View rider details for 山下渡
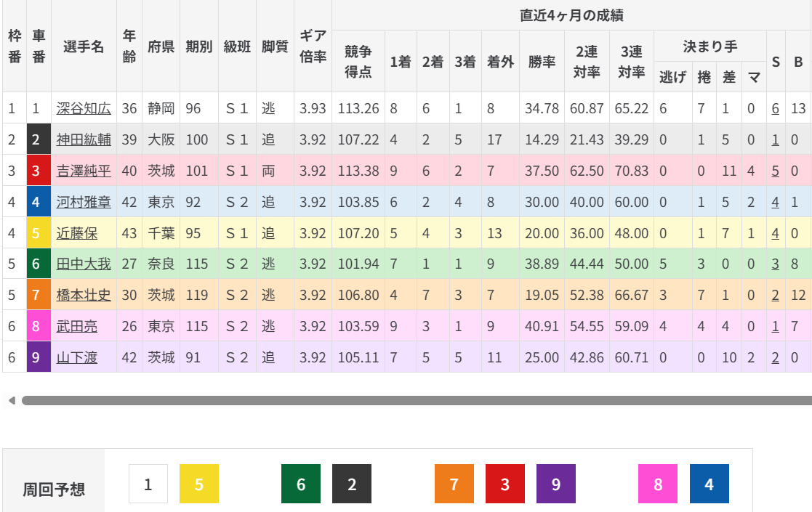Image resolution: width=812 pixels, height=512 pixels. click(77, 357)
